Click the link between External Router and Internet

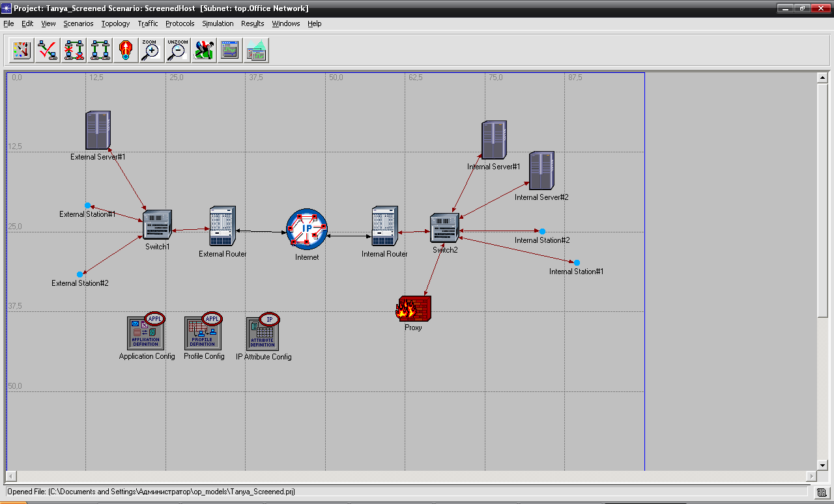click(x=262, y=231)
